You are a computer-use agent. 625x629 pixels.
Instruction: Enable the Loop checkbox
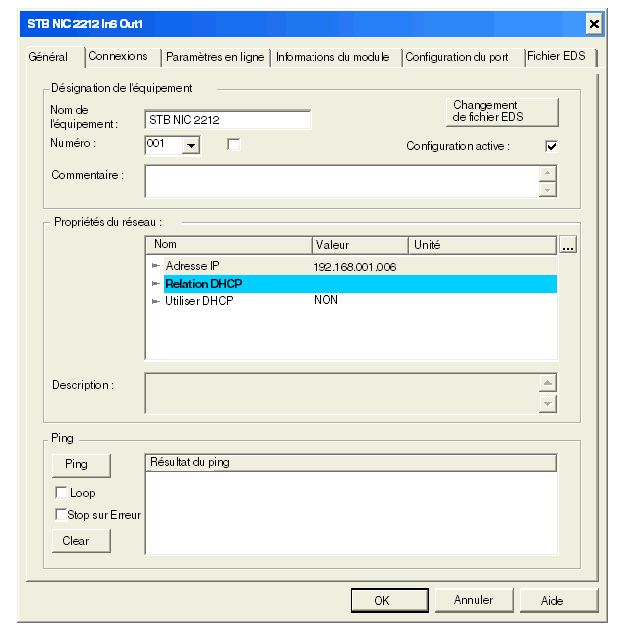61,493
